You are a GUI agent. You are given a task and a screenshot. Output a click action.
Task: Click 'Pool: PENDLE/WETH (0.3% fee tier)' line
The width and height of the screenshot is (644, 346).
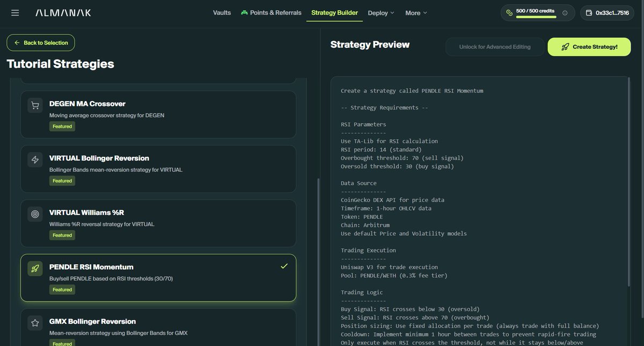coord(394,276)
